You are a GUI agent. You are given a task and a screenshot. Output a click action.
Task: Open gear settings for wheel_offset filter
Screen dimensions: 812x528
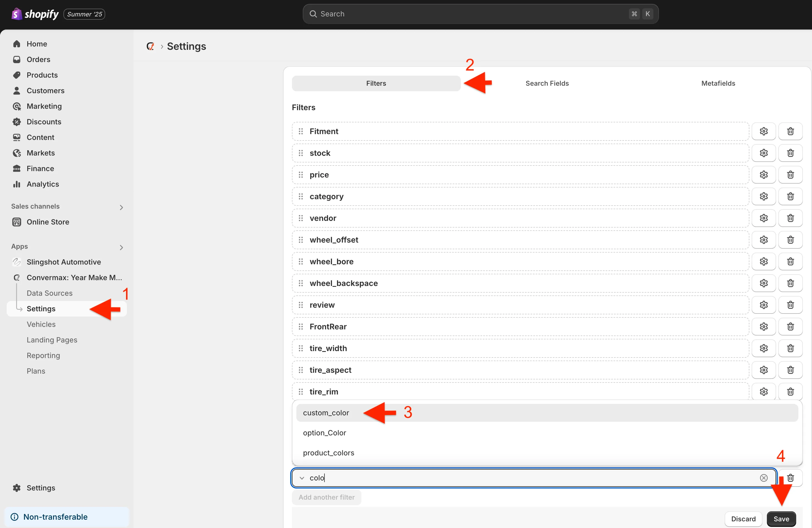coord(764,240)
